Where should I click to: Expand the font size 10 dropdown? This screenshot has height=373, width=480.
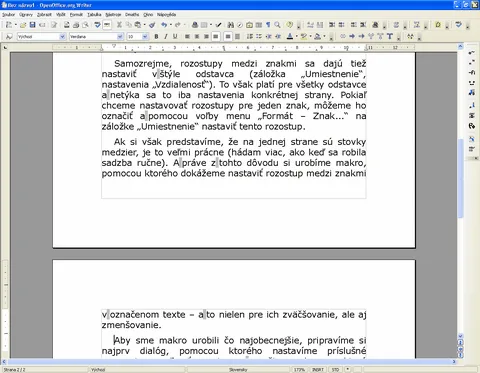pyautogui.click(x=145, y=37)
